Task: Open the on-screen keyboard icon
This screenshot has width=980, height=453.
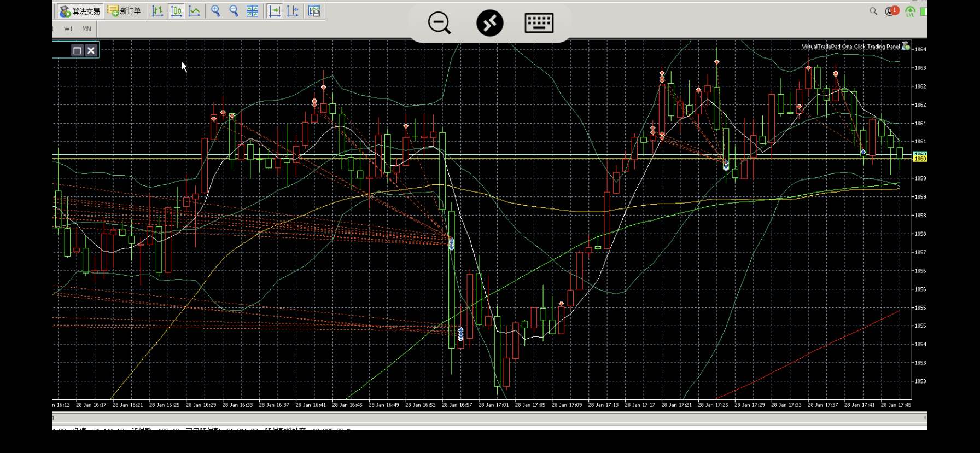Action: click(x=539, y=23)
